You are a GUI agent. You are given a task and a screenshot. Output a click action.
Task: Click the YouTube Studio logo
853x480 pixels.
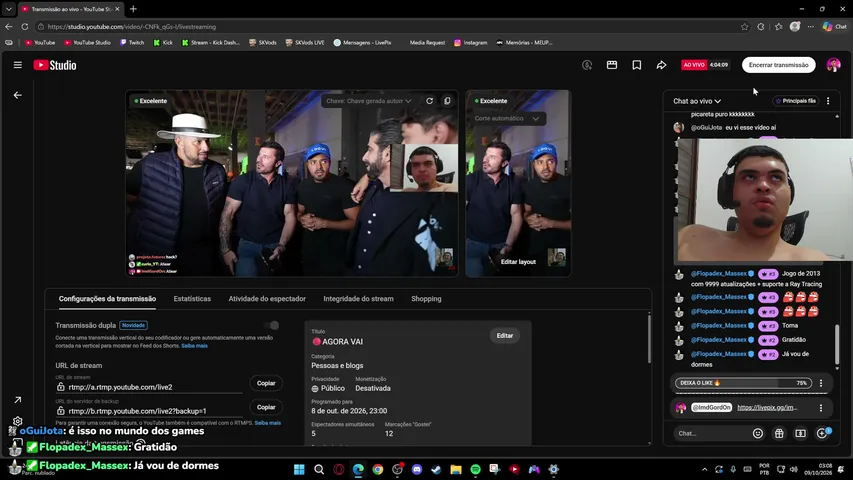point(55,65)
